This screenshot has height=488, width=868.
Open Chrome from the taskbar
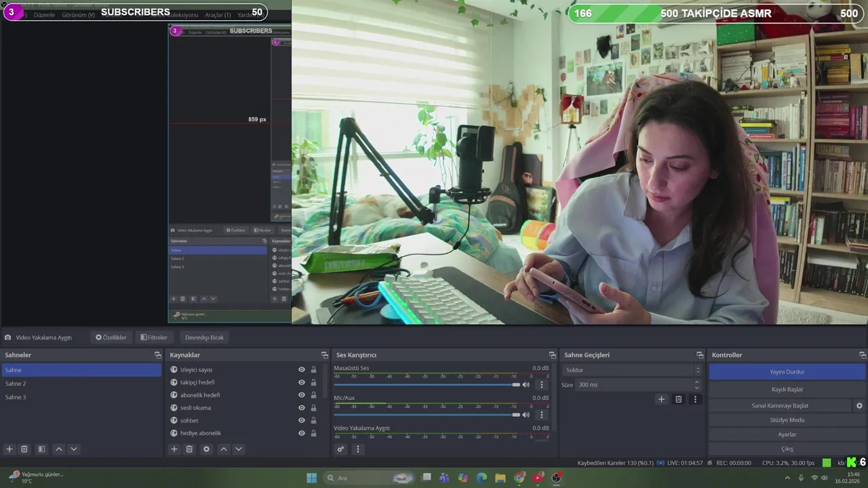point(519,478)
